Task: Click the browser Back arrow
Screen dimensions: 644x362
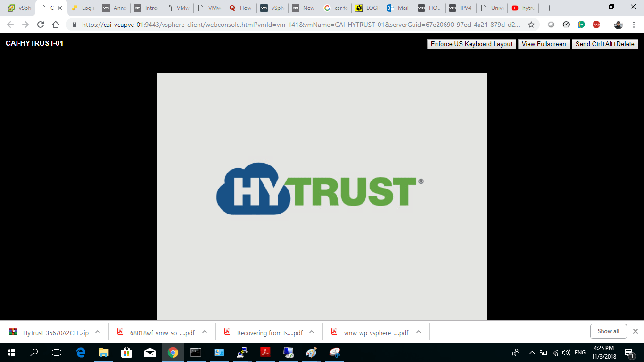Action: tap(10, 25)
